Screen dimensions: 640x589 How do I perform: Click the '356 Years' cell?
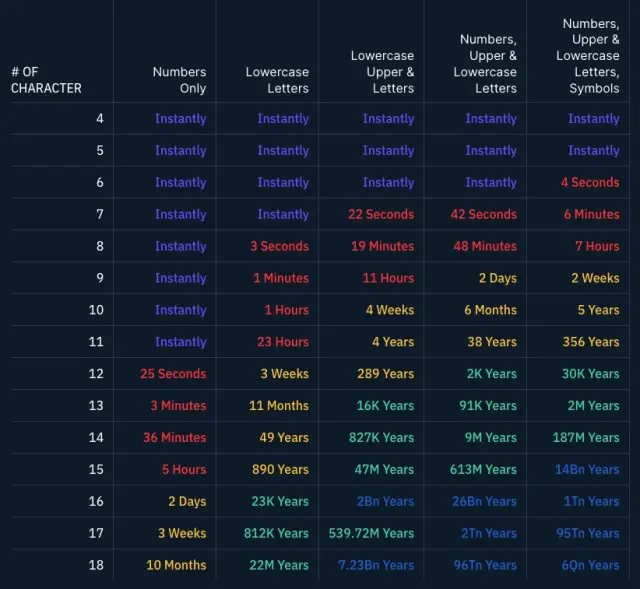point(590,342)
